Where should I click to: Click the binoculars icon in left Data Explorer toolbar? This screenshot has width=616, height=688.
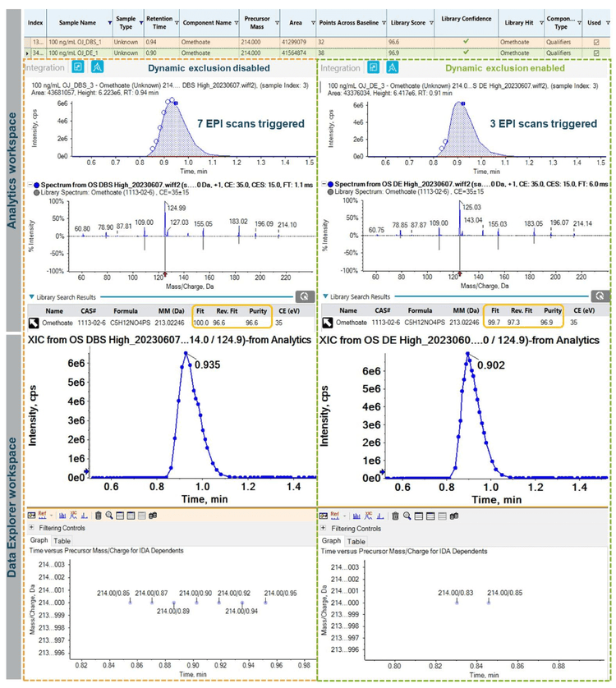click(x=154, y=516)
